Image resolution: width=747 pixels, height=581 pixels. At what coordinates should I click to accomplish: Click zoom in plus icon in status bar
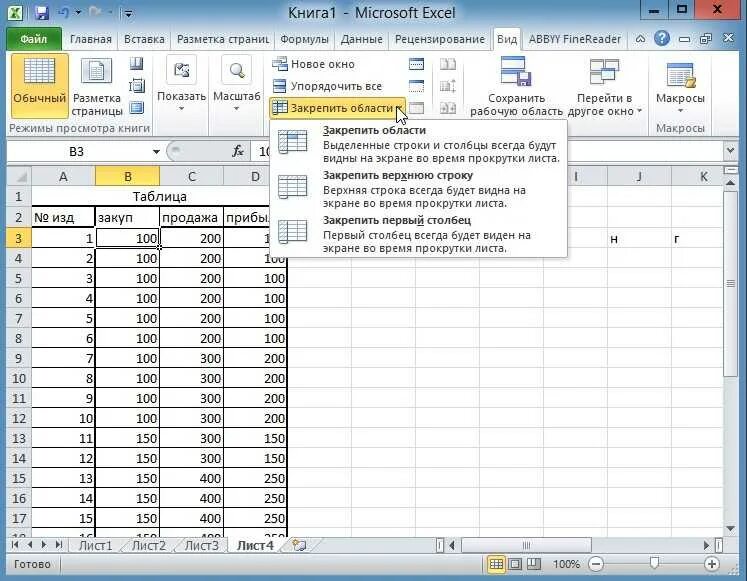point(712,564)
